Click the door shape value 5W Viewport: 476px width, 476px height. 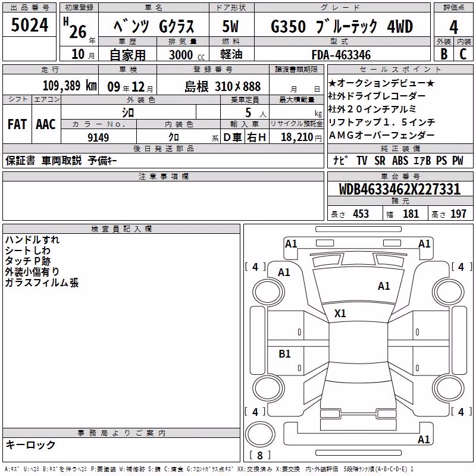pos(230,26)
